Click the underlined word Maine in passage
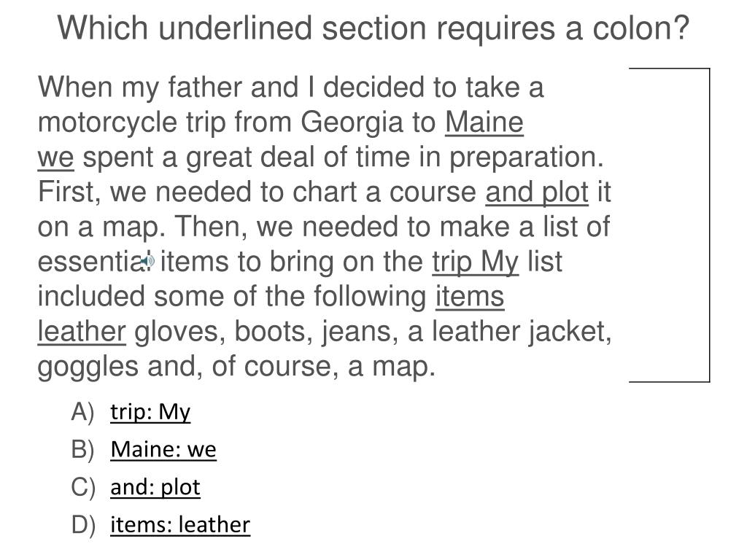Viewport: 747px width, 560px height. click(484, 122)
